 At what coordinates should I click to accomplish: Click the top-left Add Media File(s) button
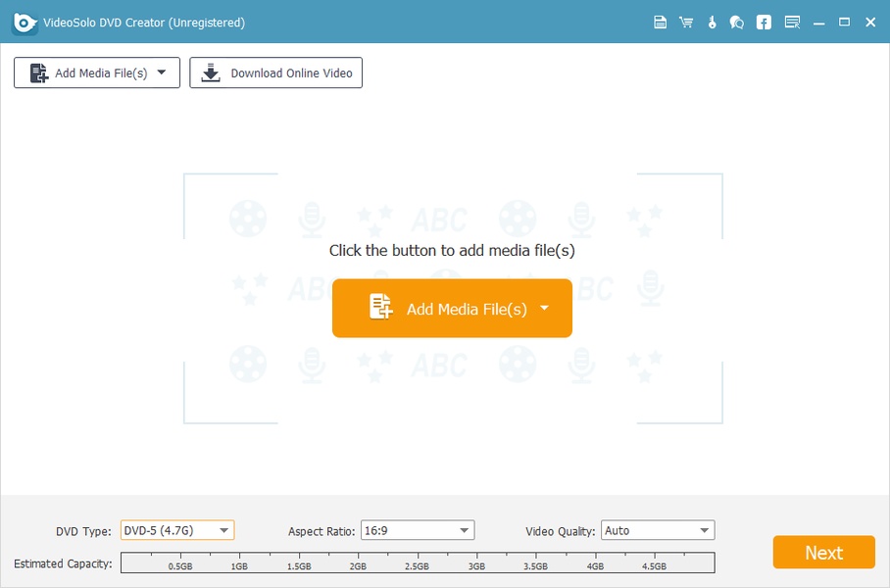97,73
